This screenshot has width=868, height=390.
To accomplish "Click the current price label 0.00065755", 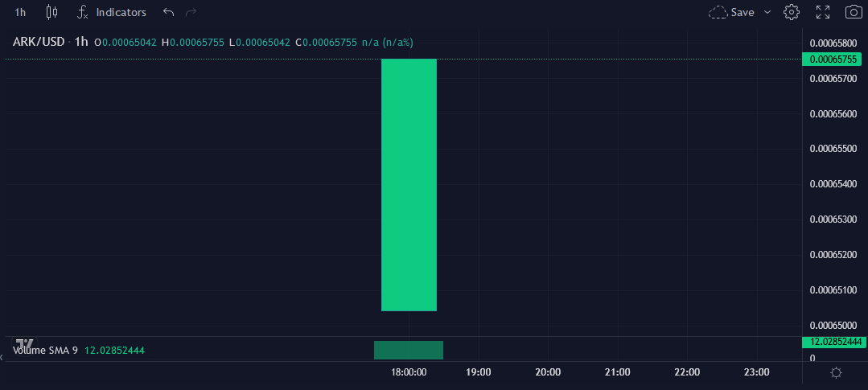I will click(x=833, y=60).
